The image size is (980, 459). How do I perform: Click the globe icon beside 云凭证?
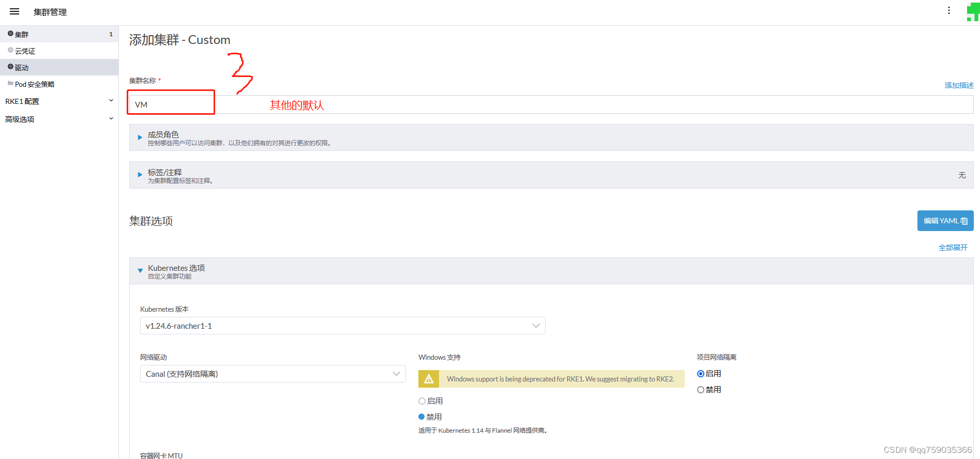[x=10, y=50]
